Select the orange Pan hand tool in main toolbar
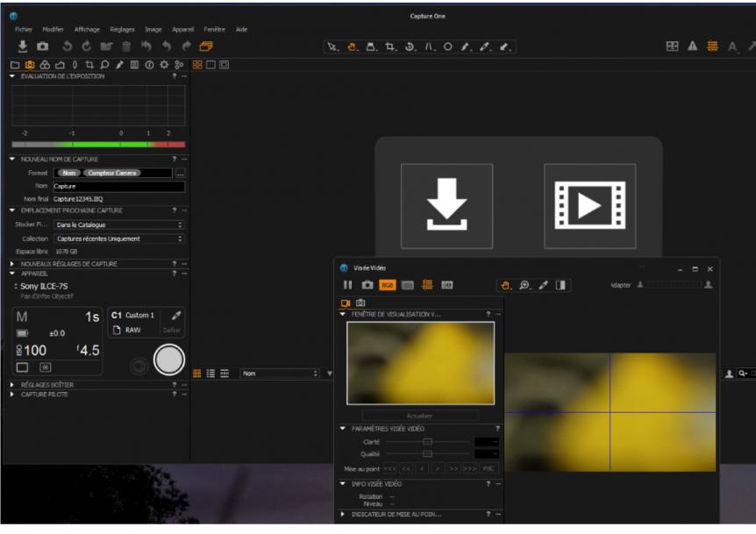 point(353,46)
